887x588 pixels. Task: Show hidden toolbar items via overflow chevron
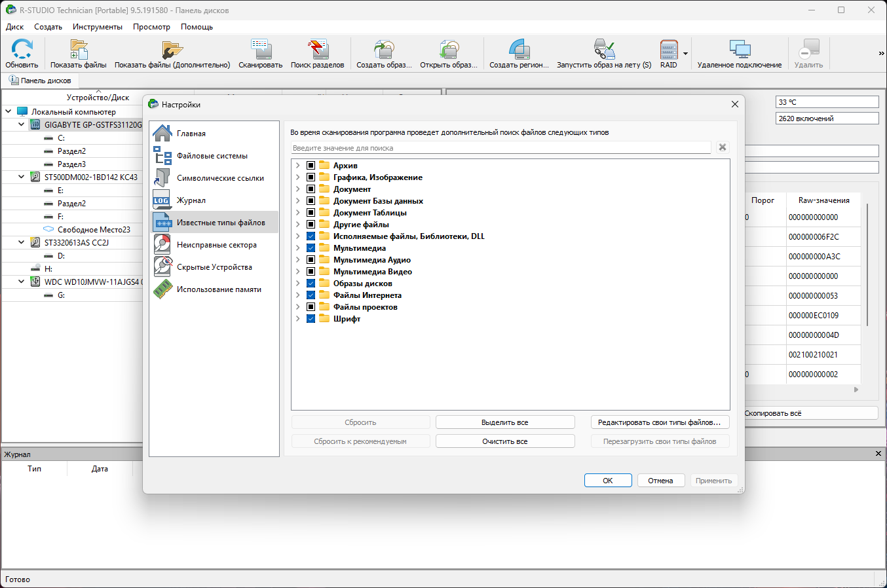click(x=881, y=54)
